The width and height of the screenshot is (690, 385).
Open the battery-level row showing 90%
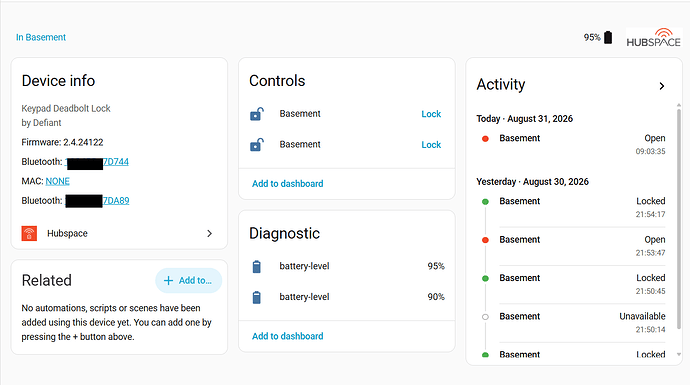tap(347, 297)
